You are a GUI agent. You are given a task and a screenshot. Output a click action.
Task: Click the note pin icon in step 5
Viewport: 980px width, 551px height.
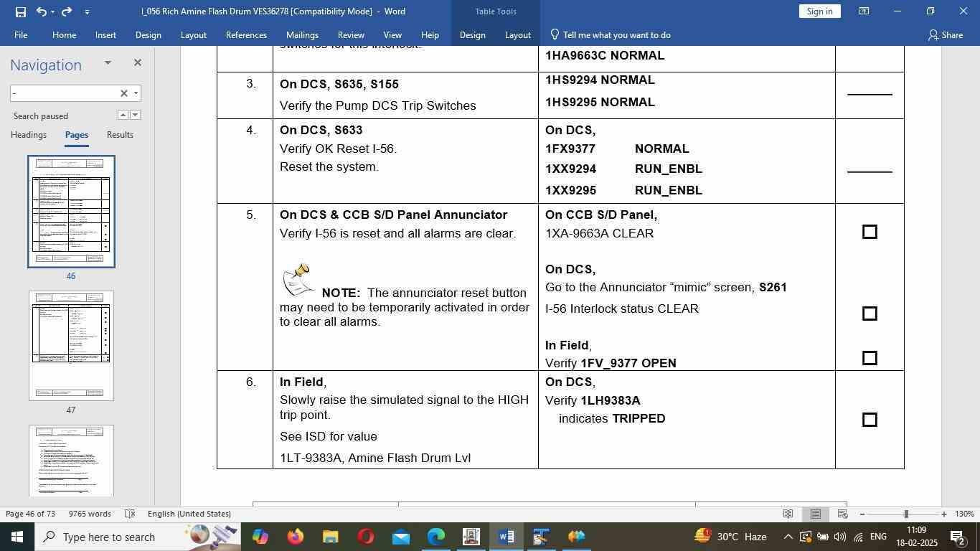[x=298, y=281]
